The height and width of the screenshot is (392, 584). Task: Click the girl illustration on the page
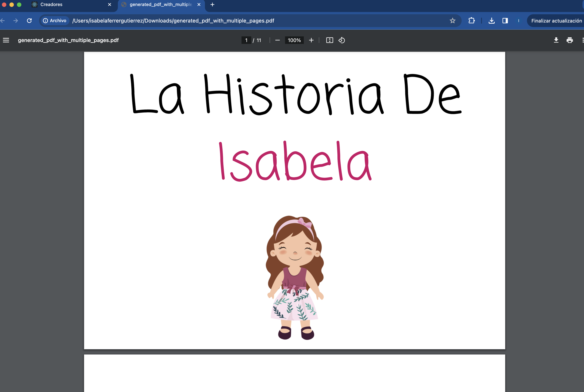point(295,278)
